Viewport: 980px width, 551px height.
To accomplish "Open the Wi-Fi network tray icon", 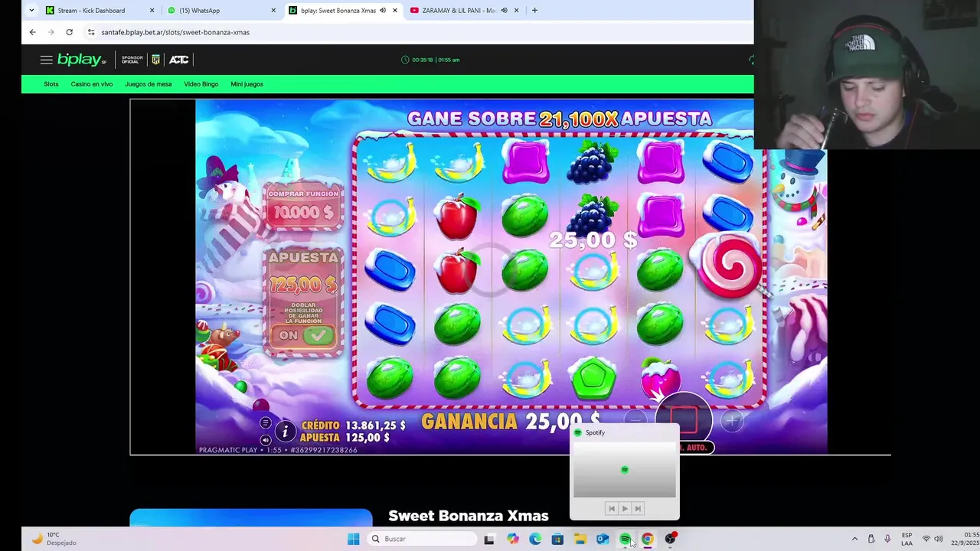I will [x=926, y=539].
